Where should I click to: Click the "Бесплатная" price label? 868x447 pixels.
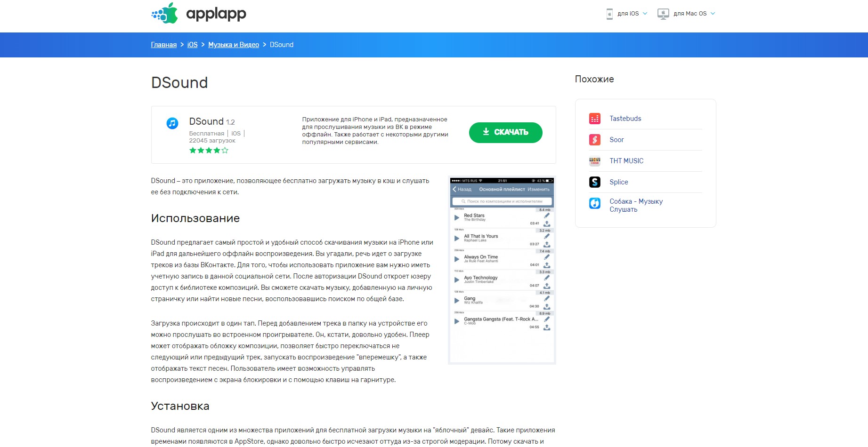click(x=207, y=134)
